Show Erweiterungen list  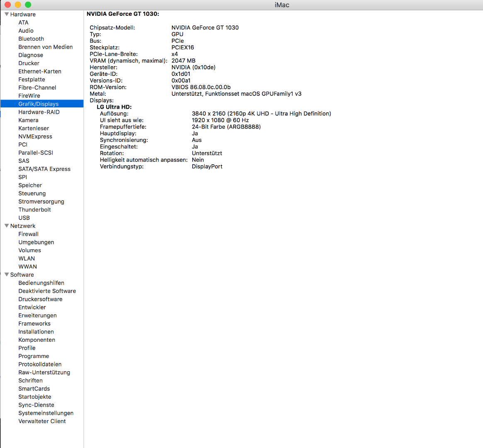click(38, 316)
